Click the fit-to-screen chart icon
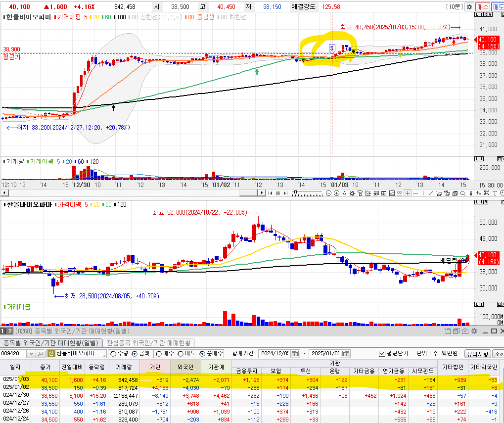The height and width of the screenshot is (423, 504). click(x=487, y=193)
